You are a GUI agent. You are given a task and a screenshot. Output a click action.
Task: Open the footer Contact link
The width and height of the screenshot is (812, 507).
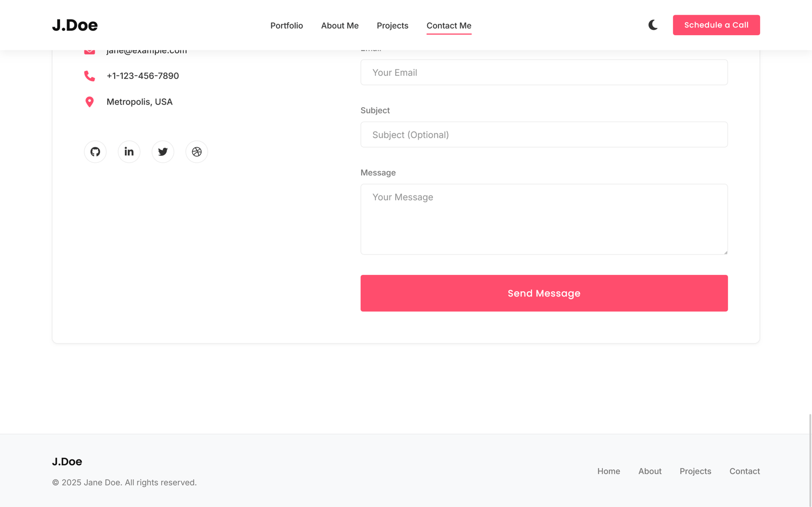tap(744, 471)
